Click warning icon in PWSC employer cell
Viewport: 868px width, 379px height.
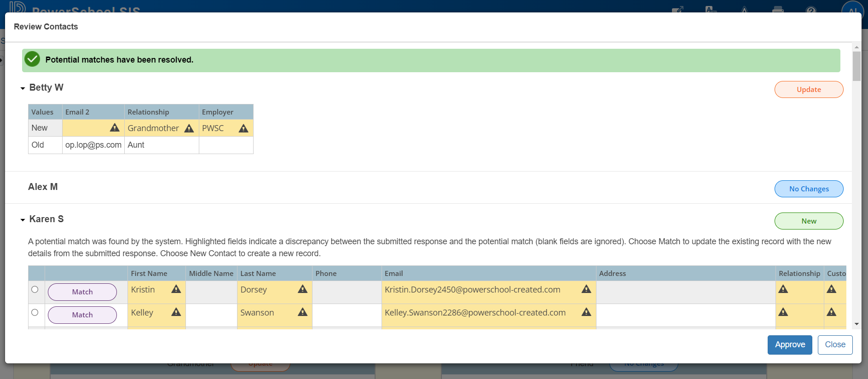(x=243, y=128)
